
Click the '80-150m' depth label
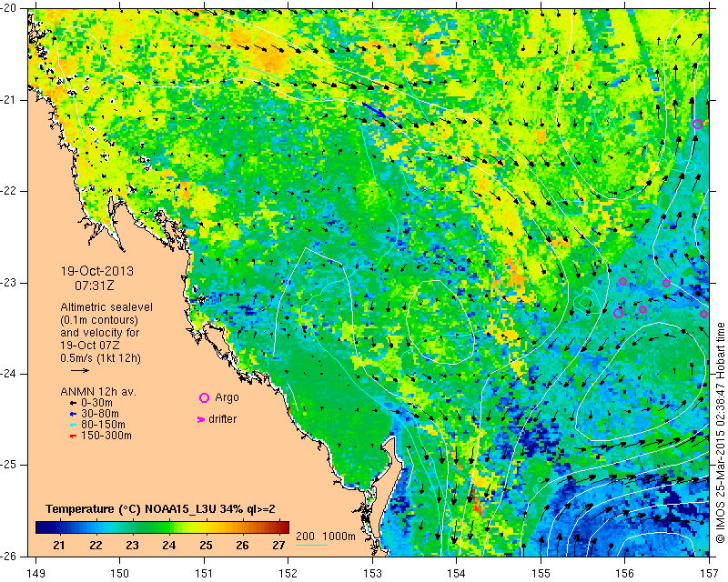tap(103, 425)
